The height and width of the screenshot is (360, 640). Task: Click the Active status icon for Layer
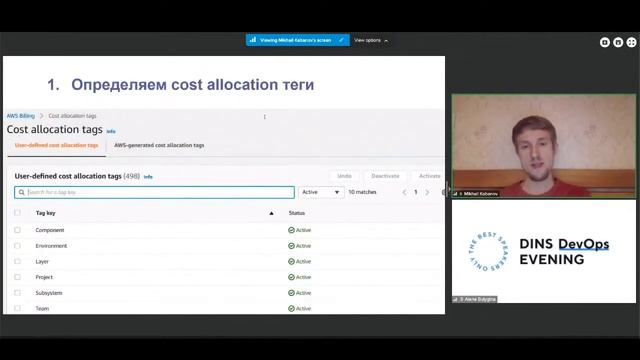tap(291, 262)
